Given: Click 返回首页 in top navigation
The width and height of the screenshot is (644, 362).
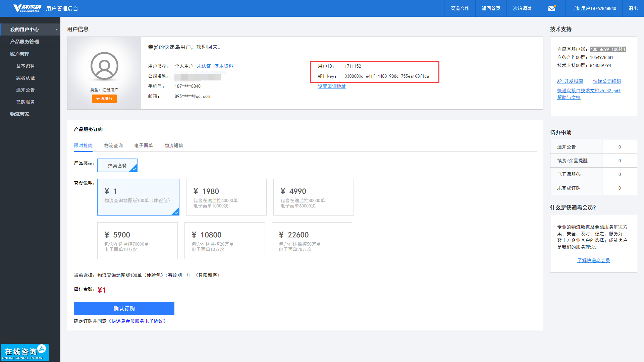Looking at the screenshot, I should (x=491, y=8).
